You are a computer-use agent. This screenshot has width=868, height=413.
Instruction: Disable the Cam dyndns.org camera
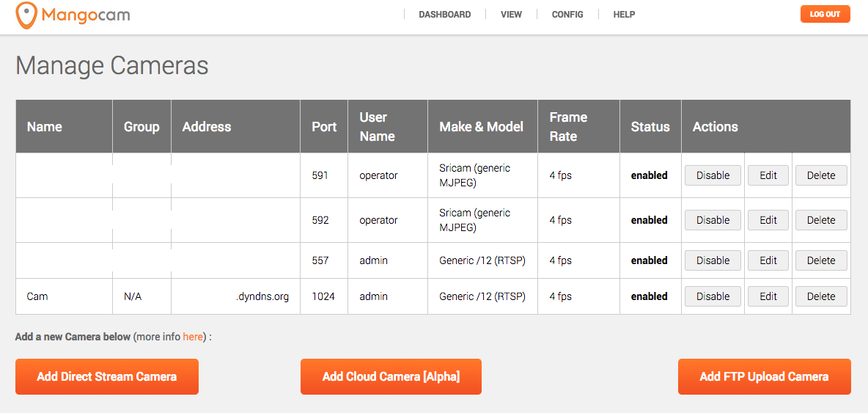point(713,296)
